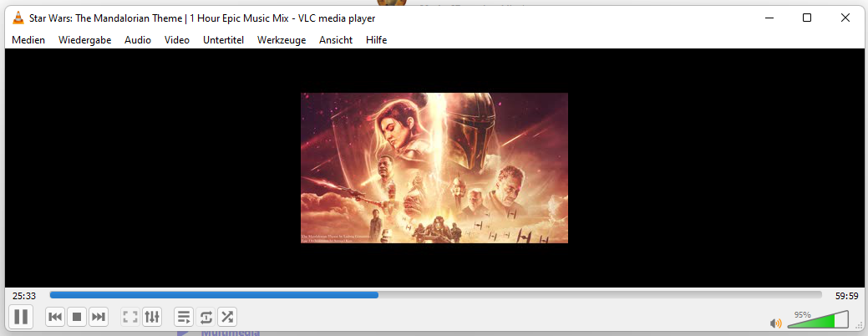Close the VLC media player window
This screenshot has height=336, width=868.
tap(845, 18)
